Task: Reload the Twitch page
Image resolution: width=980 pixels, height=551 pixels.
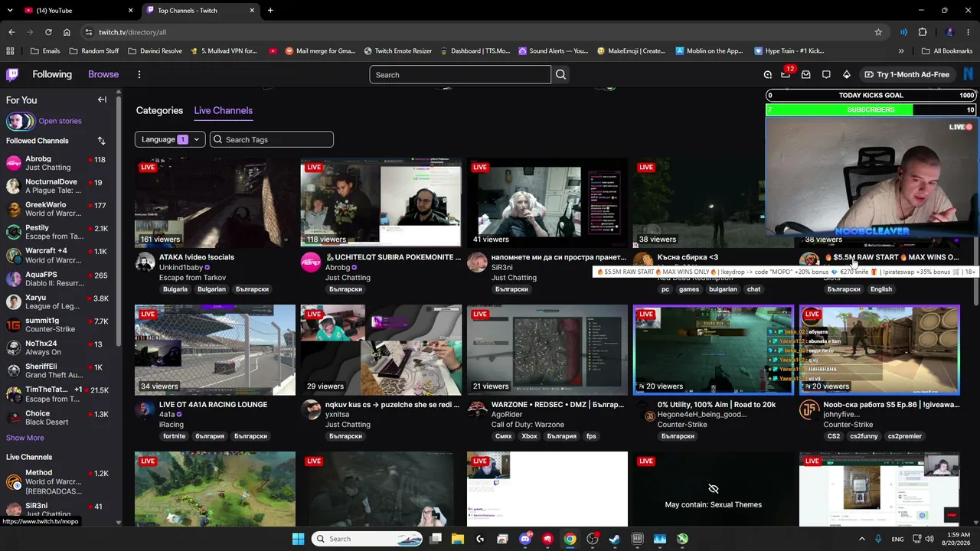Action: coord(48,32)
